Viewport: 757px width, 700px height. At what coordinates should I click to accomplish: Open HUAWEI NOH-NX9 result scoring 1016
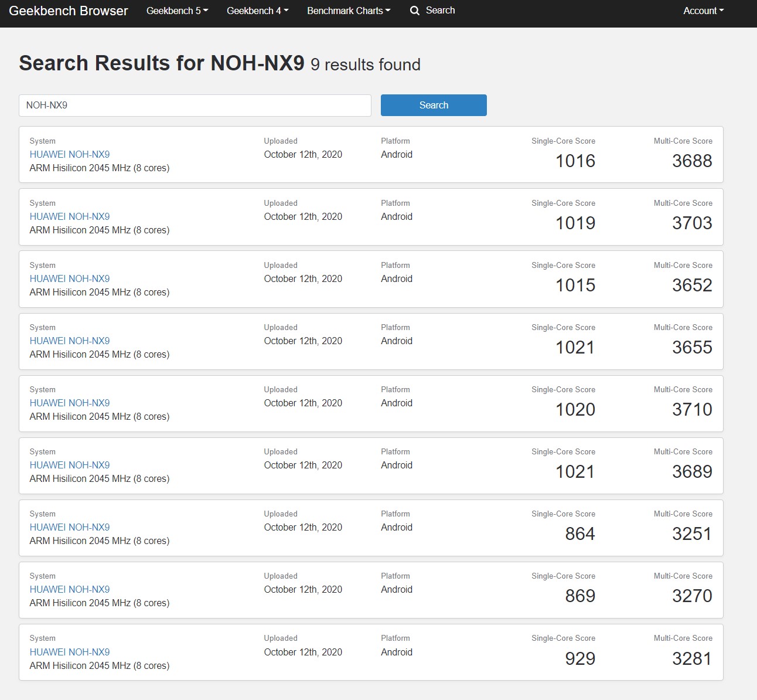click(x=70, y=154)
